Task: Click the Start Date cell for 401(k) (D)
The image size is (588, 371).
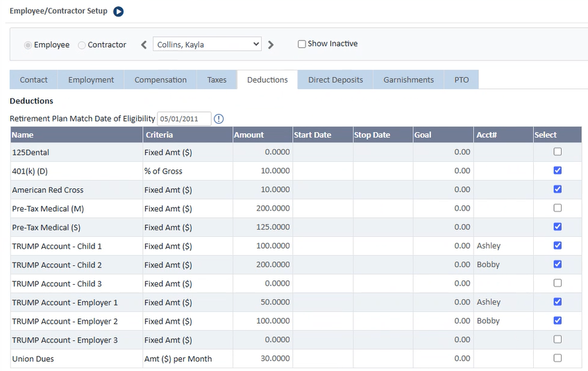Action: click(323, 171)
